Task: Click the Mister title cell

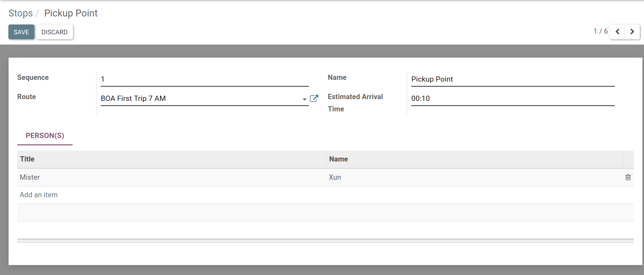Action: [30, 177]
